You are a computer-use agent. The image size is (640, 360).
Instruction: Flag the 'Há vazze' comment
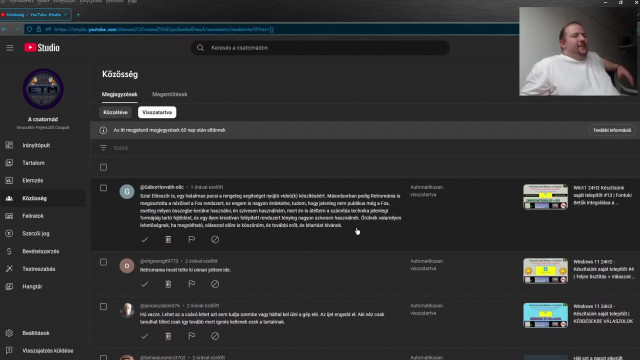tap(191, 336)
